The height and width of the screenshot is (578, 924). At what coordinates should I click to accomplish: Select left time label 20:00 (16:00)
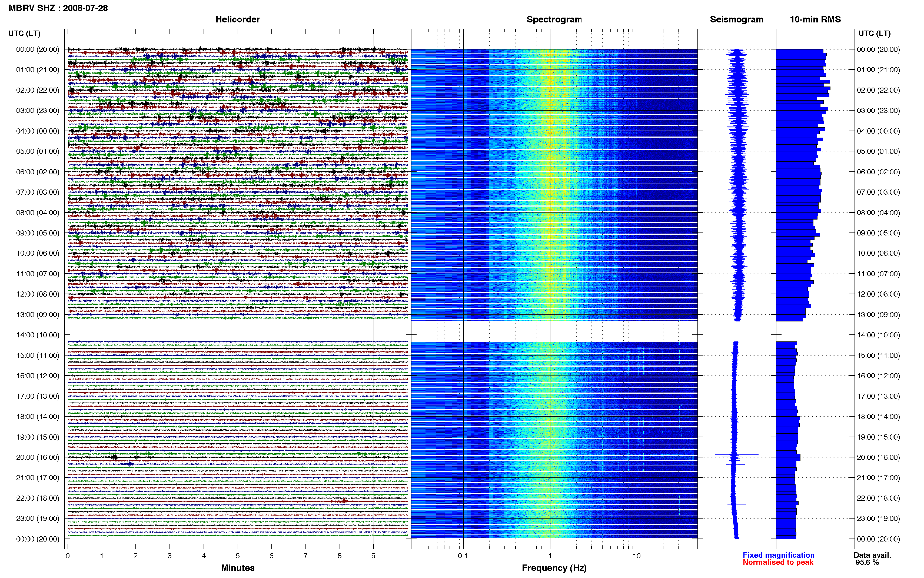38,457
